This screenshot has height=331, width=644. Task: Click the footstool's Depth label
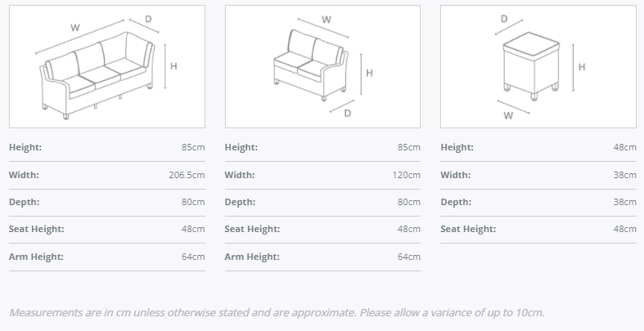point(456,202)
